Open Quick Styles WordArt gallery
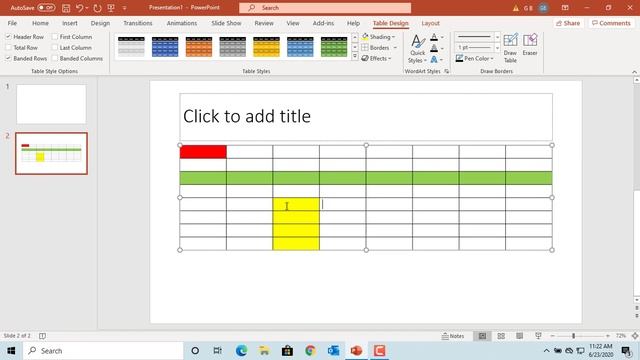This screenshot has width=640, height=360. coord(417,48)
